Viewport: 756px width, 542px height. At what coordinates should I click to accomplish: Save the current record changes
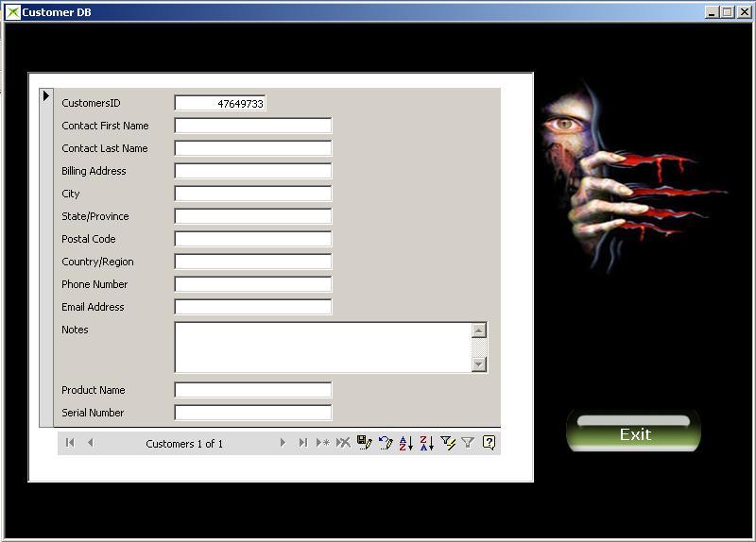pyautogui.click(x=364, y=443)
